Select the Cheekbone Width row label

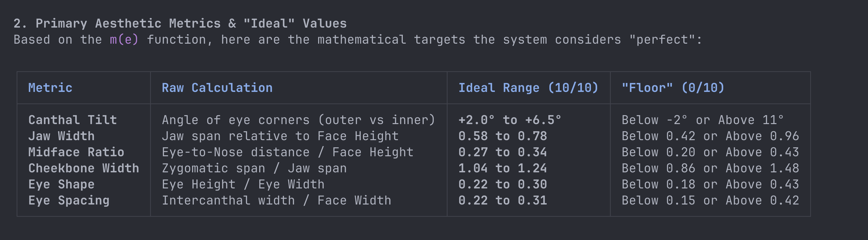pyautogui.click(x=84, y=168)
